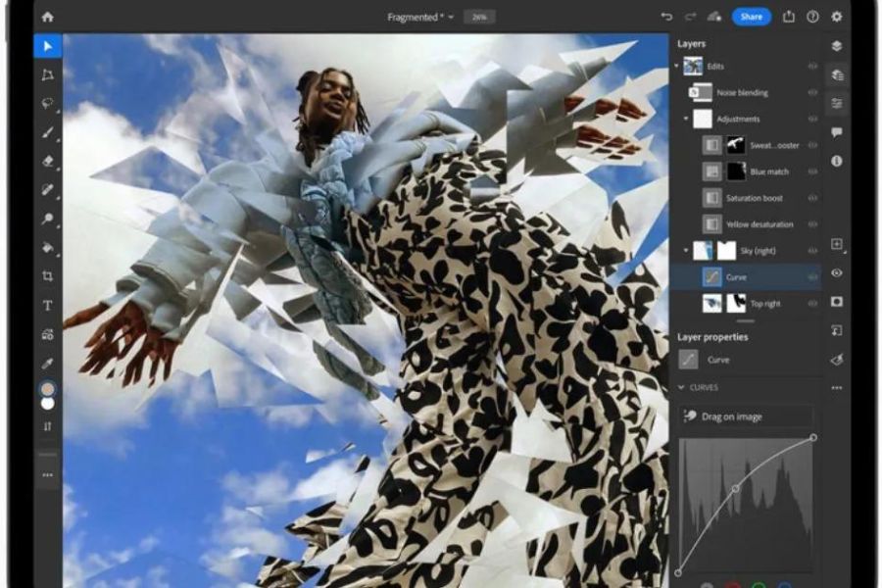Select the Brush tool

coord(48,133)
